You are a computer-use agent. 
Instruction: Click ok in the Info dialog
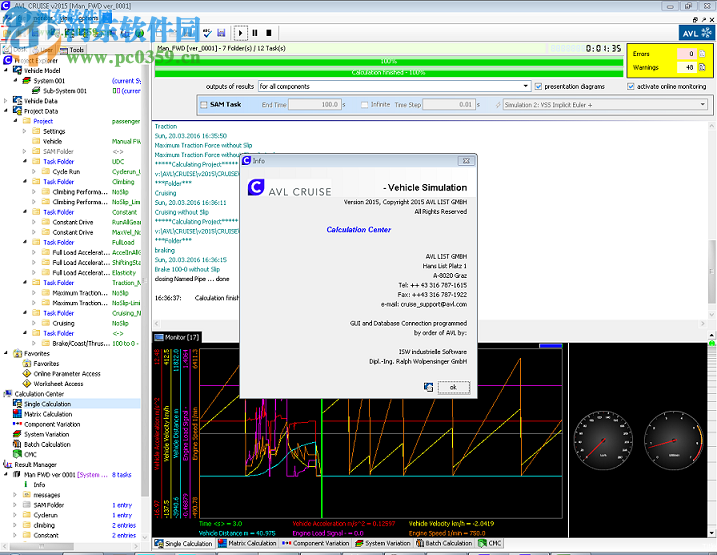(x=452, y=386)
